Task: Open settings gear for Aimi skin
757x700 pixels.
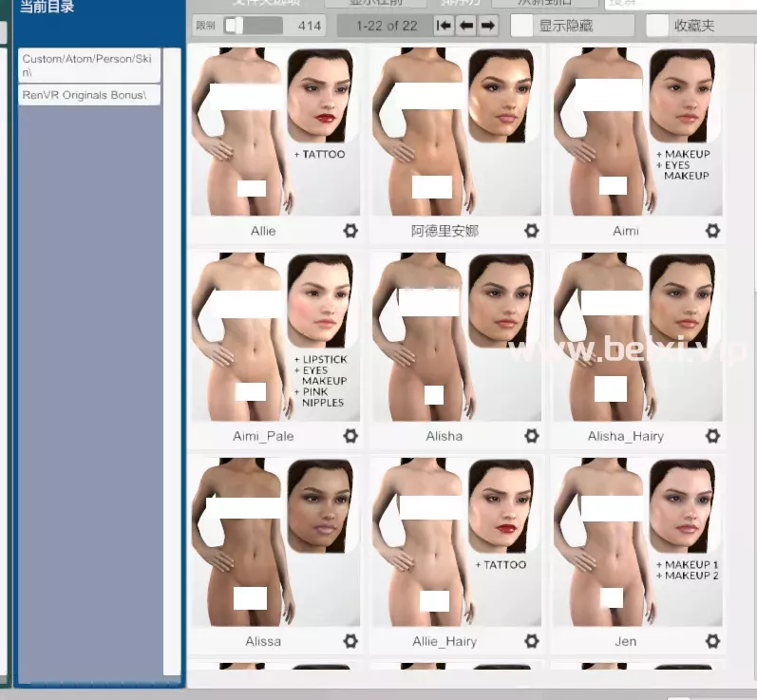Action: [x=712, y=231]
